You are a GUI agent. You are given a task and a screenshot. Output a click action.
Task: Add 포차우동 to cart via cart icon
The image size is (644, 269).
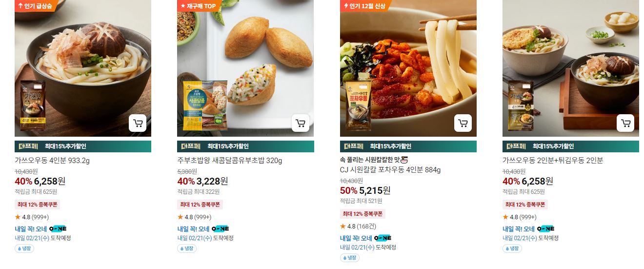point(463,123)
